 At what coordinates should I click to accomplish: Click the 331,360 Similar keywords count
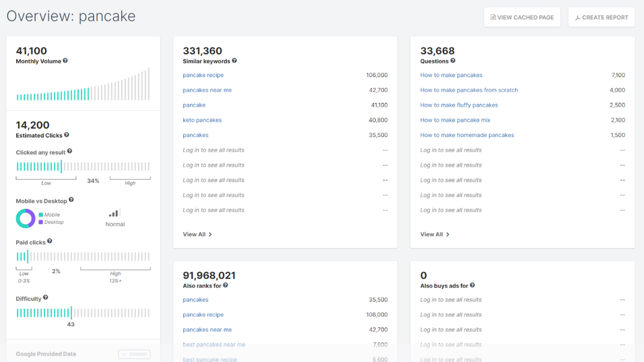[202, 51]
